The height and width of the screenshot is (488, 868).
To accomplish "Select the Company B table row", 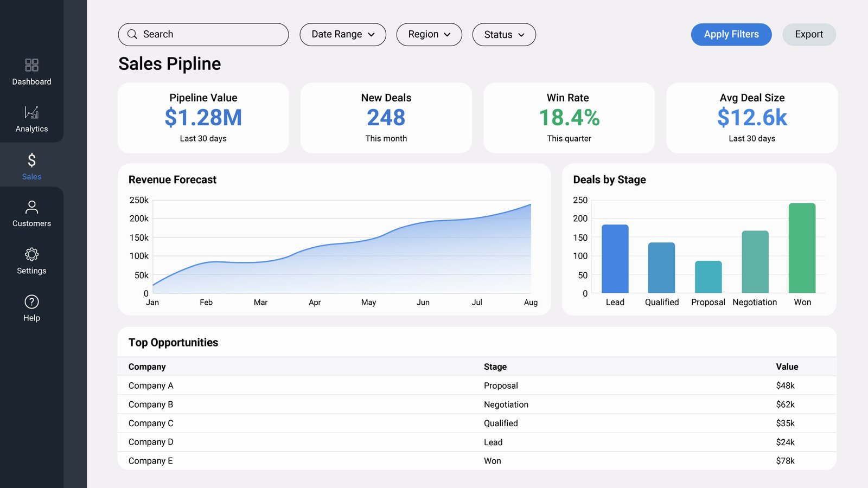I will point(477,404).
